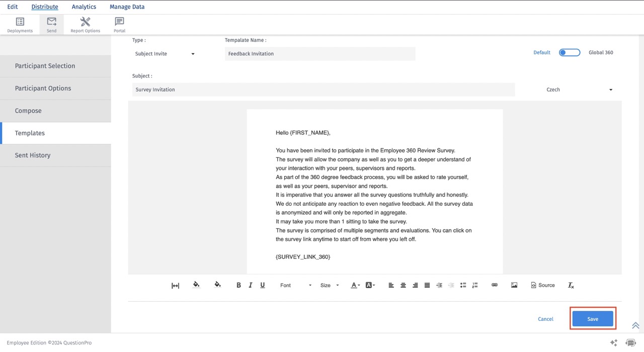Viewport: 644px width, 352px height.
Task: Open the Font dropdown in the editor
Action: [294, 285]
